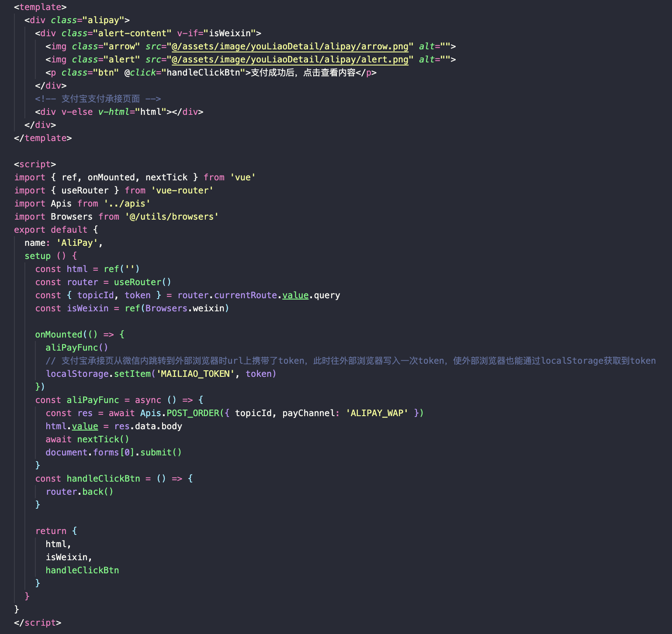Click underlined value in currentRoute.value.query

pyautogui.click(x=295, y=295)
